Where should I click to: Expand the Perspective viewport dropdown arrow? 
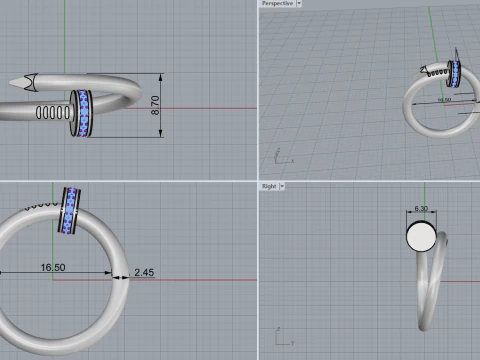299,3
